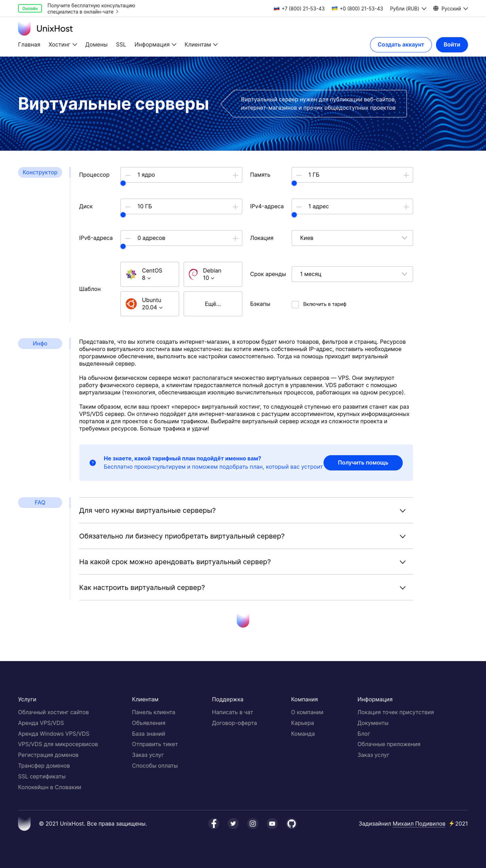Switch to the FAQ section tab
The image size is (486, 868).
coord(40,503)
